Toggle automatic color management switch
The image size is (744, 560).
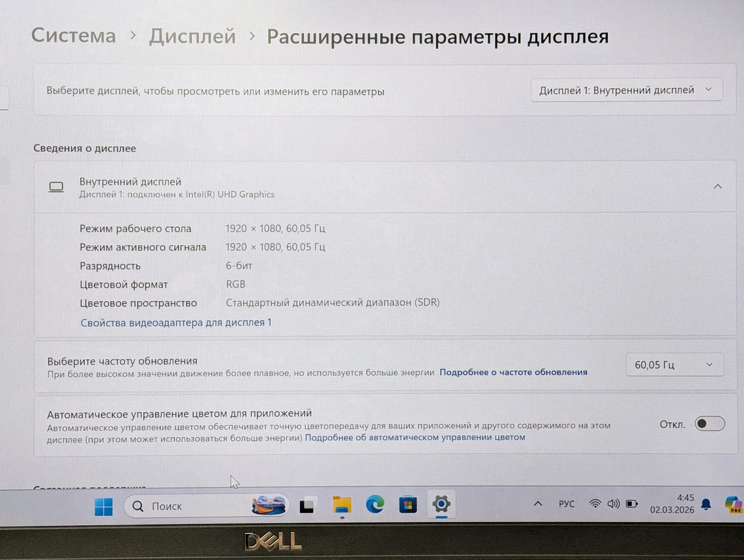click(x=710, y=423)
